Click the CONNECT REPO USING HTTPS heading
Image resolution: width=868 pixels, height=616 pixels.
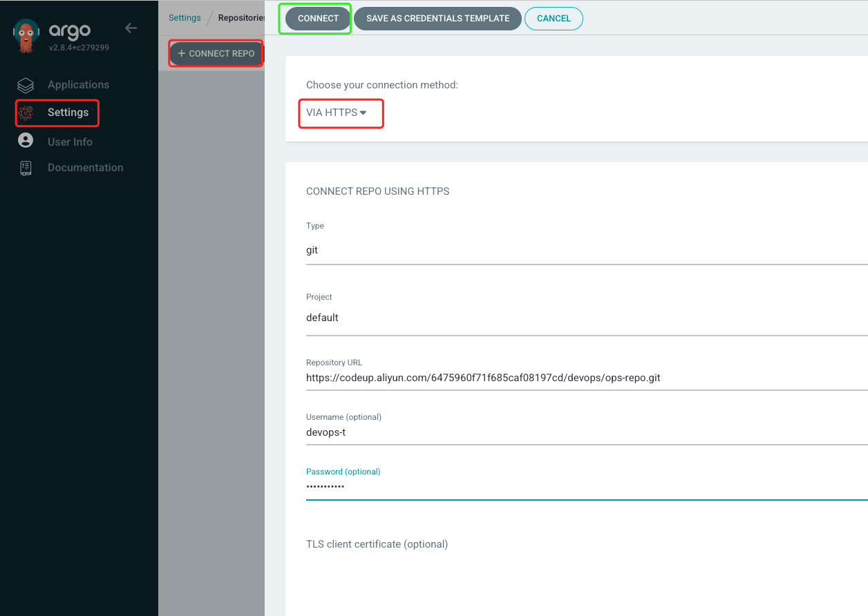point(377,191)
